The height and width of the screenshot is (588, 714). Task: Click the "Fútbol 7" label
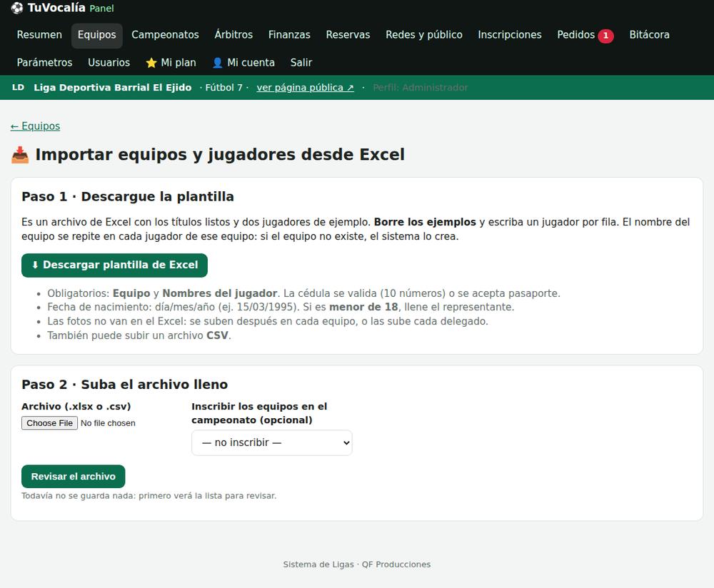point(223,87)
